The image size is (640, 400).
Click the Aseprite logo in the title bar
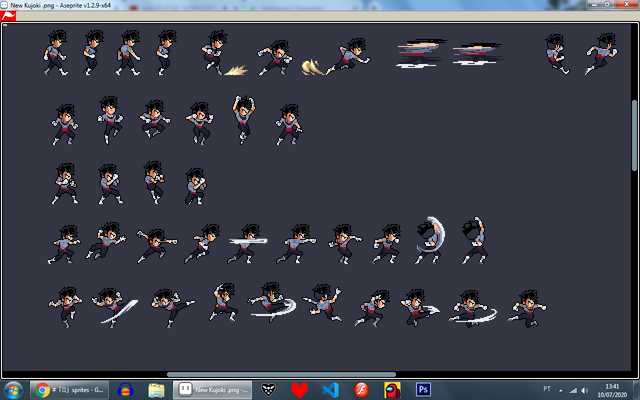click(x=4, y=5)
